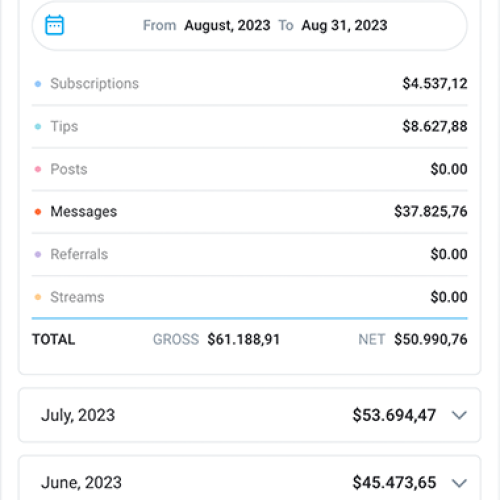Click the yellow Streams dot
The width and height of the screenshot is (500, 500).
[38, 297]
